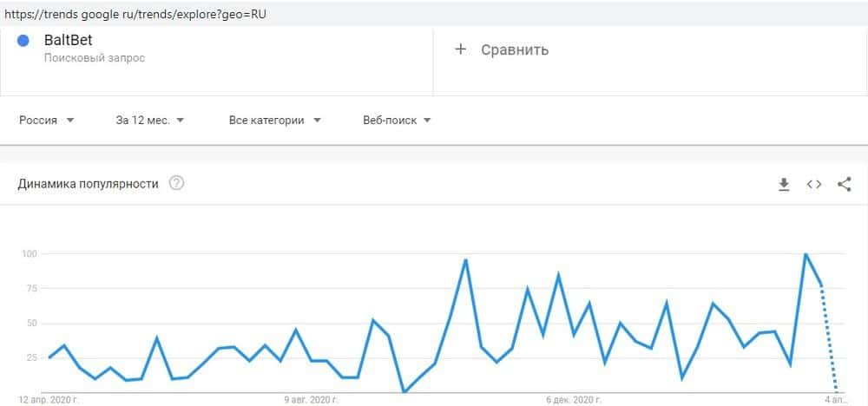868x406 pixels.
Task: Open the embed code icon
Action: pos(814,184)
